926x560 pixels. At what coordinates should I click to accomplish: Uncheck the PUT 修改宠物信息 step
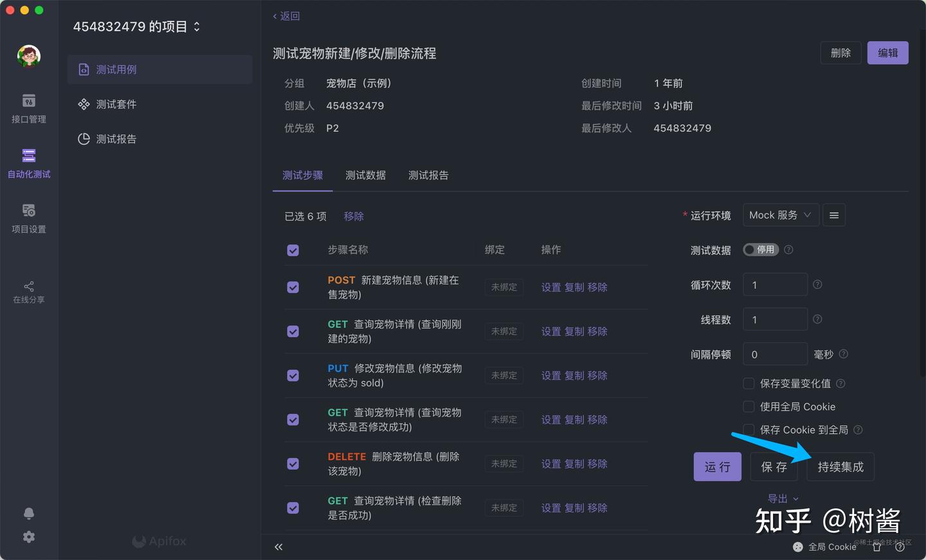293,375
